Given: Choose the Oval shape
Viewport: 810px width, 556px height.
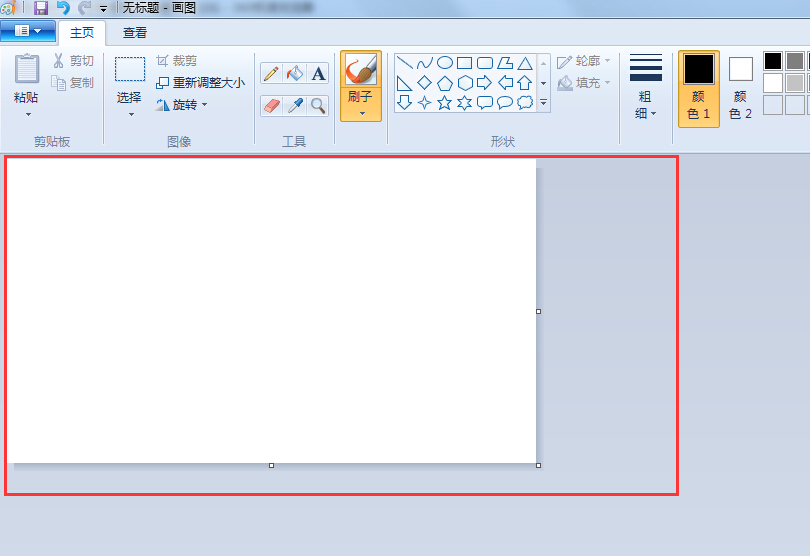Looking at the screenshot, I should coord(445,63).
